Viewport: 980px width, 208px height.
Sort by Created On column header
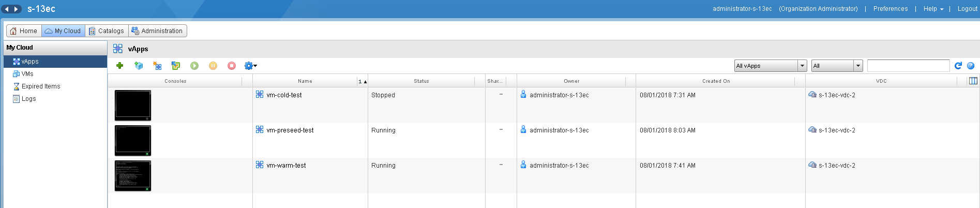click(716, 81)
